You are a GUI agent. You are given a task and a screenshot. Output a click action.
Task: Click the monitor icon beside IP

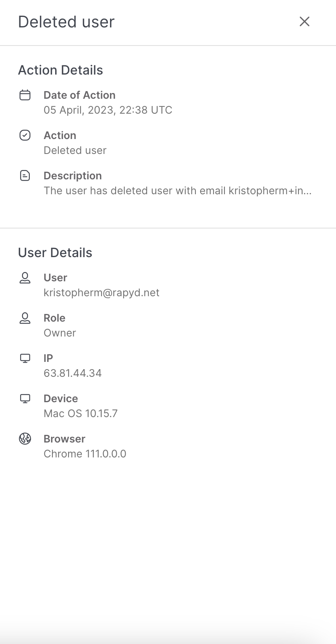coord(25,358)
